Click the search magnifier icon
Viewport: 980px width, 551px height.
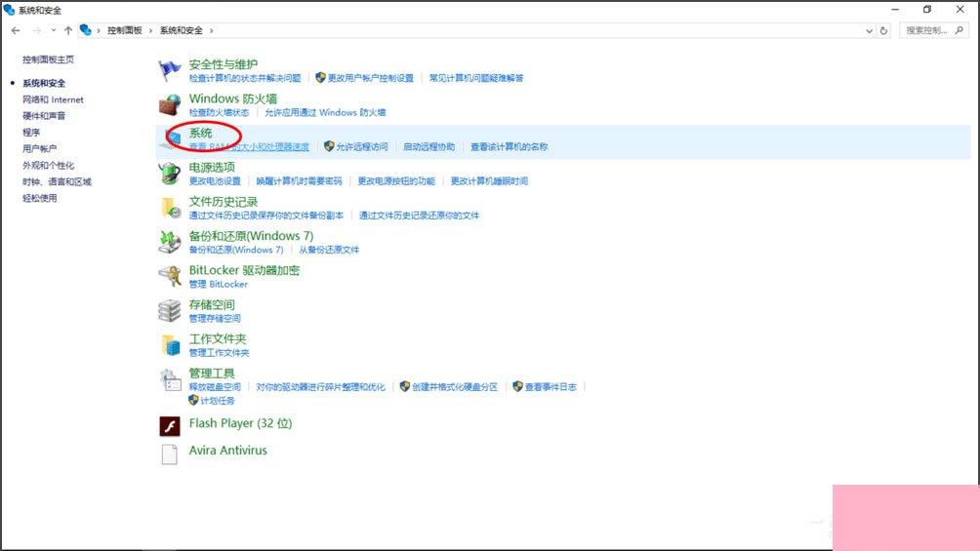click(960, 30)
